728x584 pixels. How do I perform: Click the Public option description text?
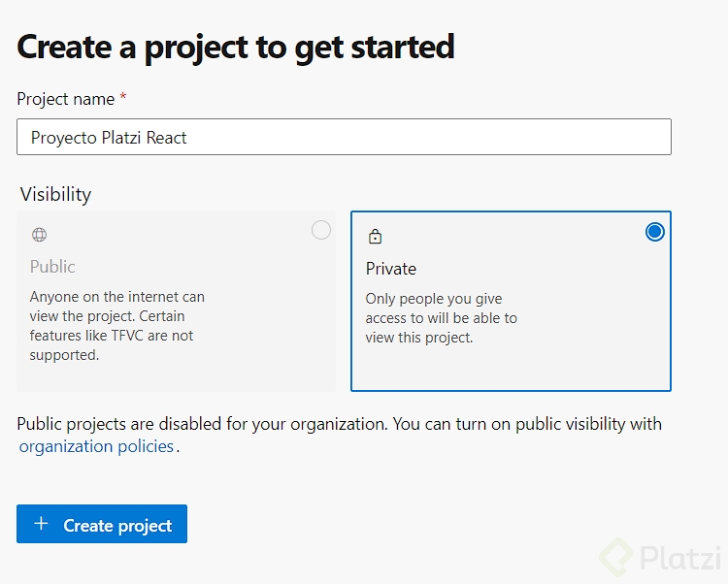(116, 326)
